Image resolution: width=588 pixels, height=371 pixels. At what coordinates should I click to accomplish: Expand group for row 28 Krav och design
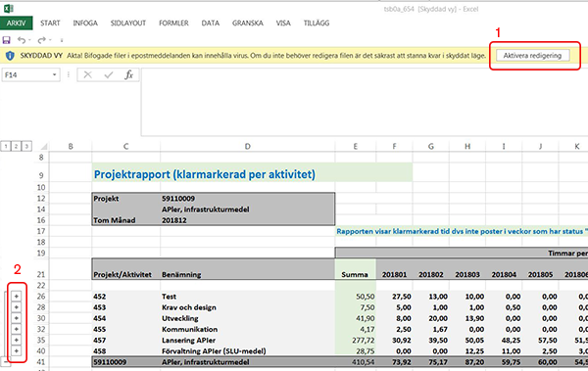pyautogui.click(x=16, y=307)
